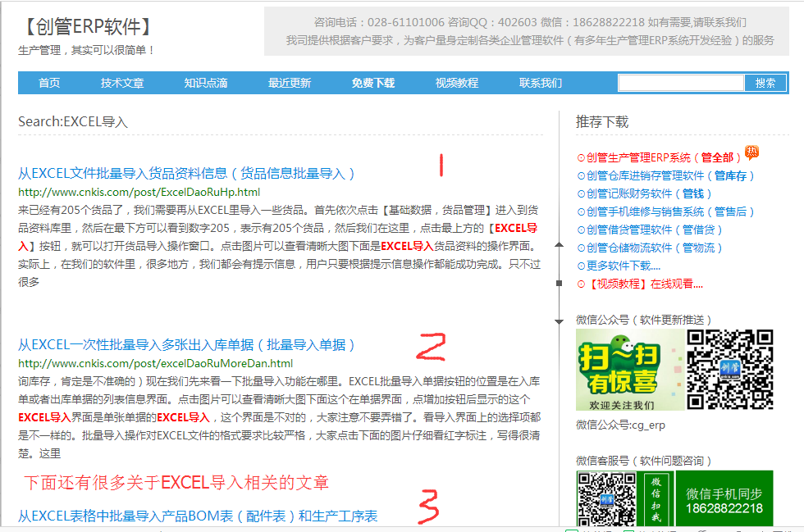Open the 首页 navigation item
The image size is (804, 532).
[49, 83]
